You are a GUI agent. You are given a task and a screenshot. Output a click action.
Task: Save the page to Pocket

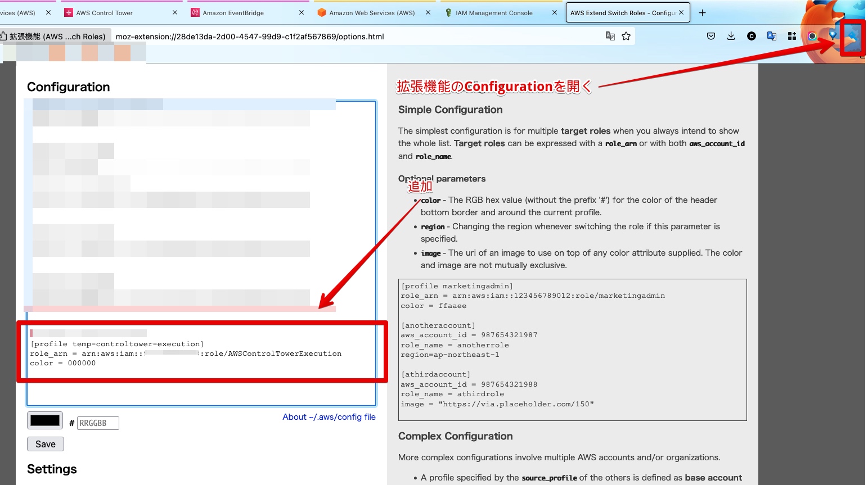710,35
